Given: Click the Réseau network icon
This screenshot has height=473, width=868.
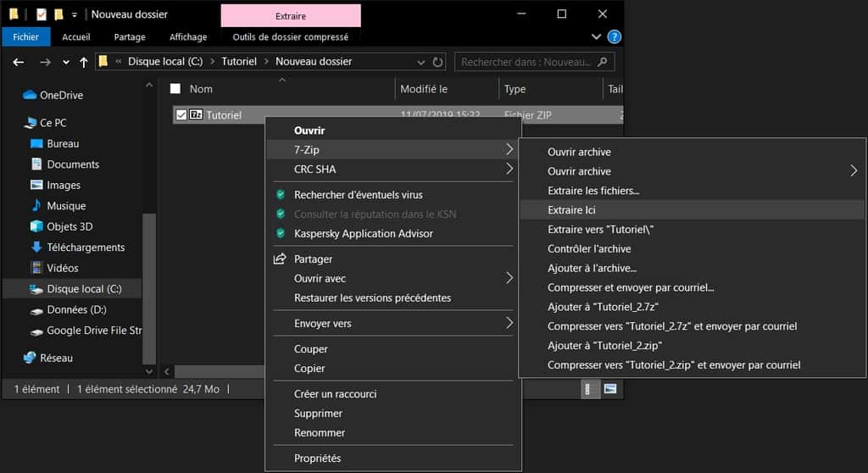Looking at the screenshot, I should tap(30, 357).
